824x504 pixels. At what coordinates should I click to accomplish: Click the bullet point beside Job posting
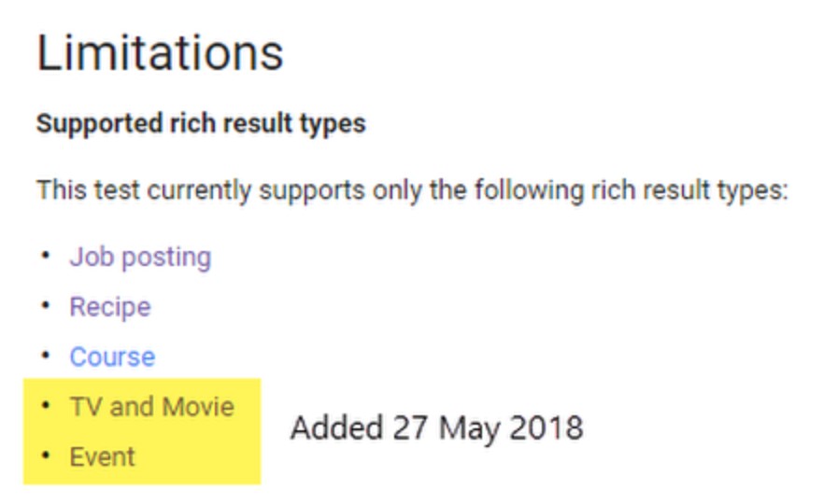pyautogui.click(x=44, y=256)
